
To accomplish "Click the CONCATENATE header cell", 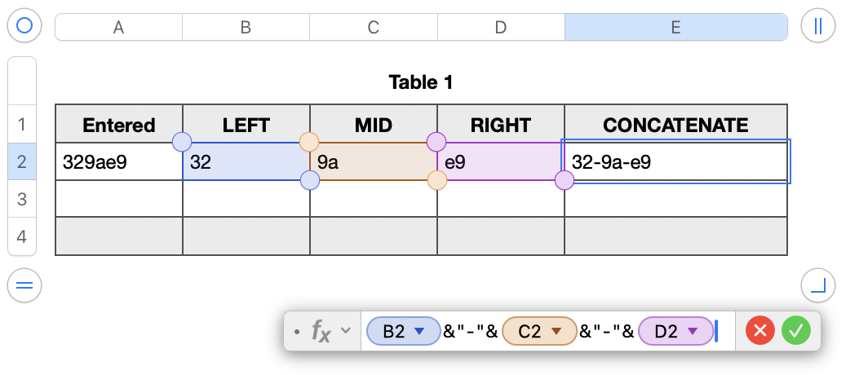I will [675, 125].
